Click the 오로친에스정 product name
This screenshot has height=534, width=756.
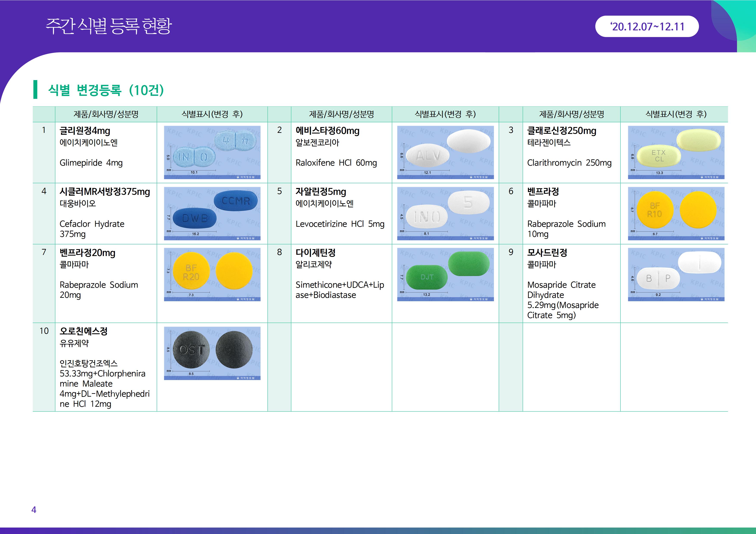84,331
